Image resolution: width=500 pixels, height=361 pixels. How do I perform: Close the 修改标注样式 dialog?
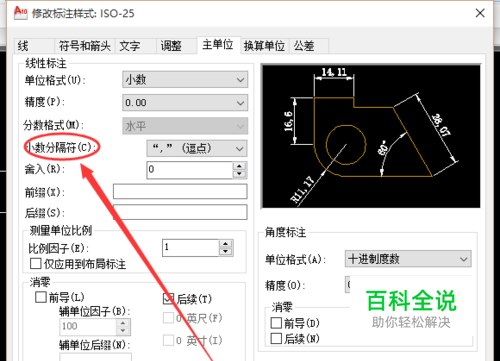(x=480, y=13)
